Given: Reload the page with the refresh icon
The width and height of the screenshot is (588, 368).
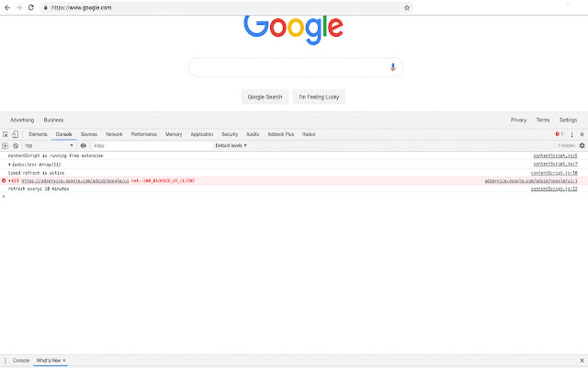Looking at the screenshot, I should [31, 7].
